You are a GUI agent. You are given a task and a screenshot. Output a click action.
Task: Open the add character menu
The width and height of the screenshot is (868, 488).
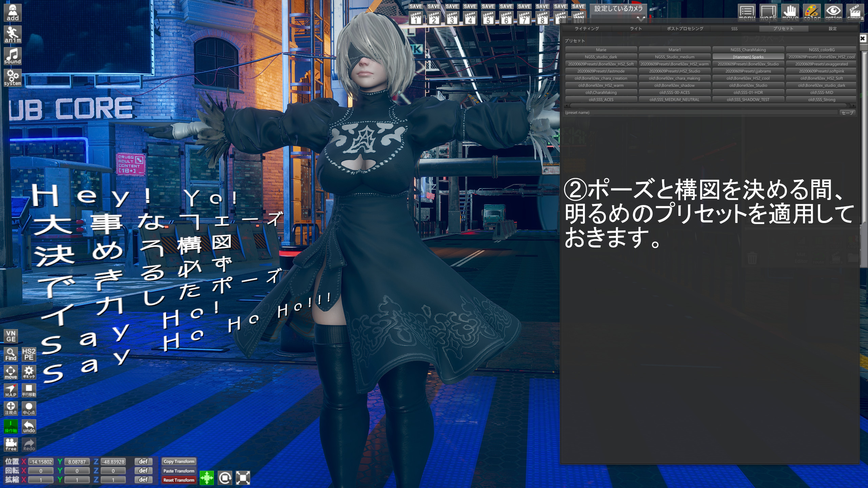tap(13, 13)
